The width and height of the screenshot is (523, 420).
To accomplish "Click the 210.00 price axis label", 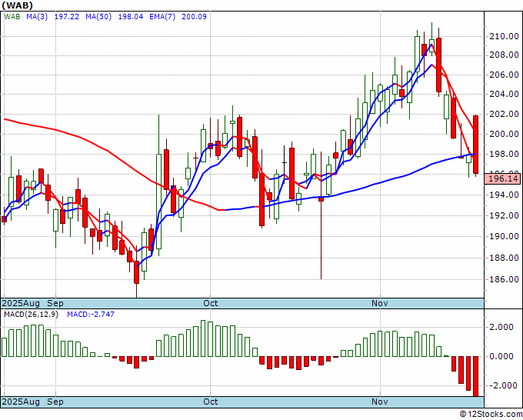I will tap(504, 36).
